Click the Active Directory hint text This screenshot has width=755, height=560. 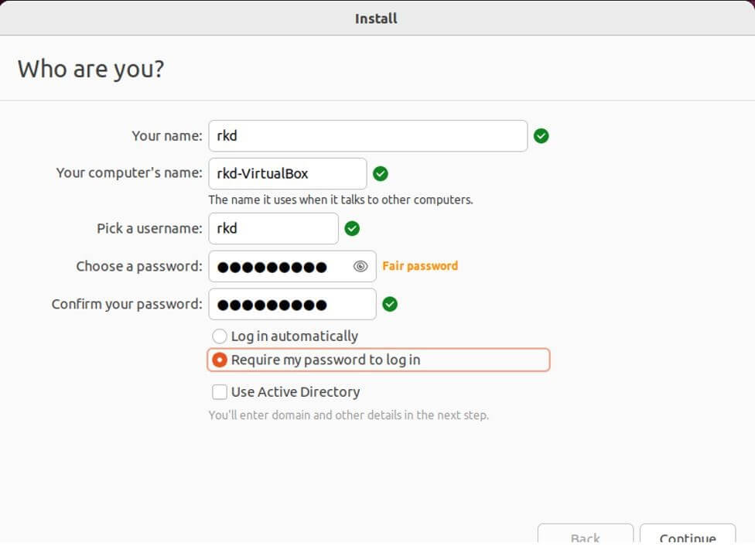348,415
